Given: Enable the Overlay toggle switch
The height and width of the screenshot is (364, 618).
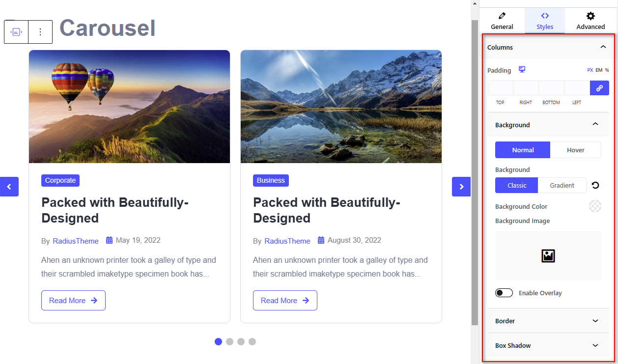Looking at the screenshot, I should tap(504, 293).
